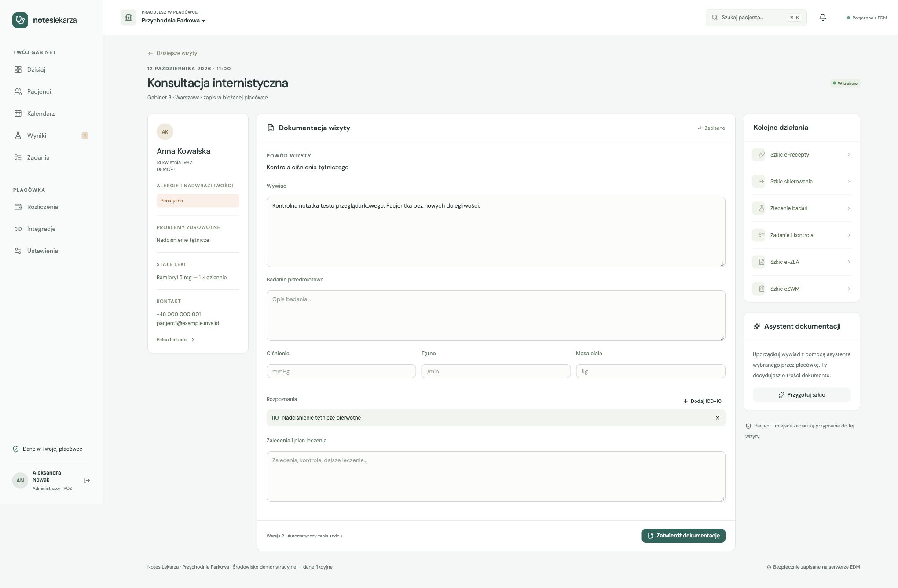Click into the Tętno /min field
This screenshot has width=898, height=588.
(x=496, y=371)
